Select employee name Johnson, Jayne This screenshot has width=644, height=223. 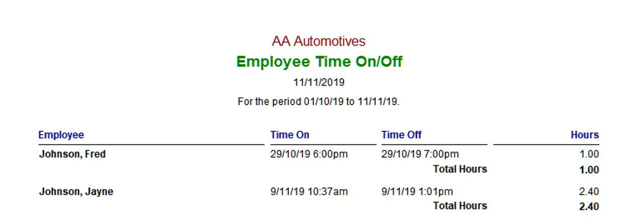coord(76,191)
